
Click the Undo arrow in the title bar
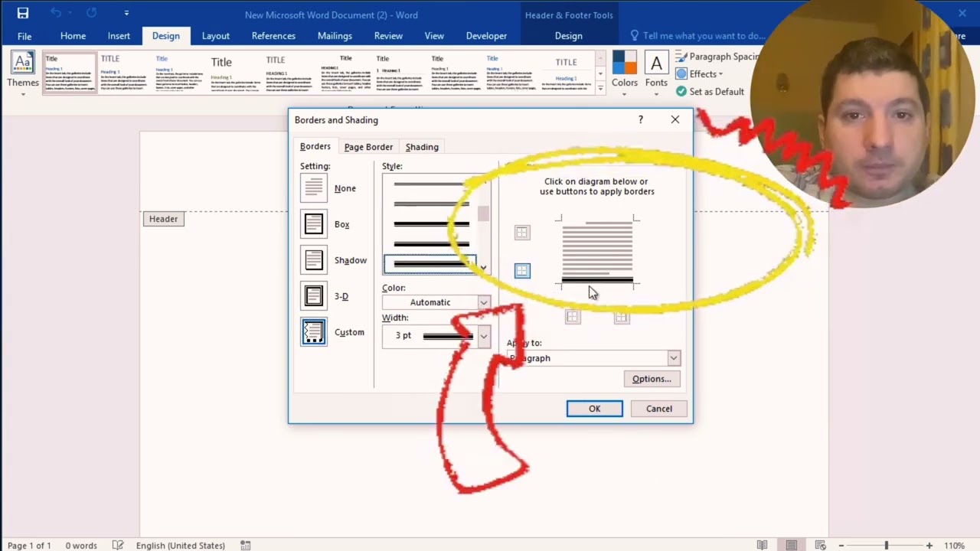(x=56, y=13)
